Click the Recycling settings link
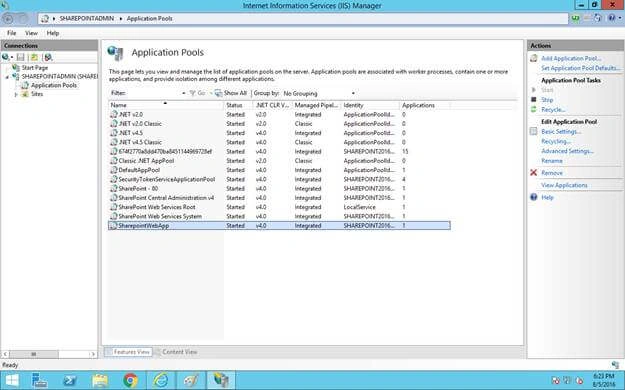The width and height of the screenshot is (625, 390). (x=556, y=141)
